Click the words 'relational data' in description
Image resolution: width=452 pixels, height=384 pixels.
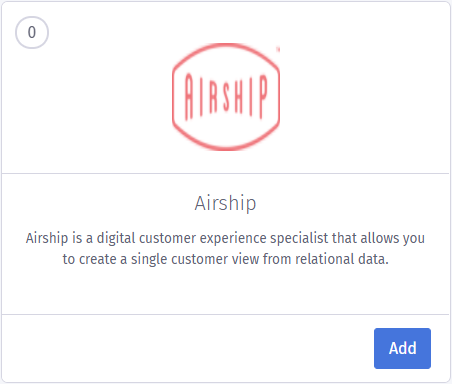342,259
